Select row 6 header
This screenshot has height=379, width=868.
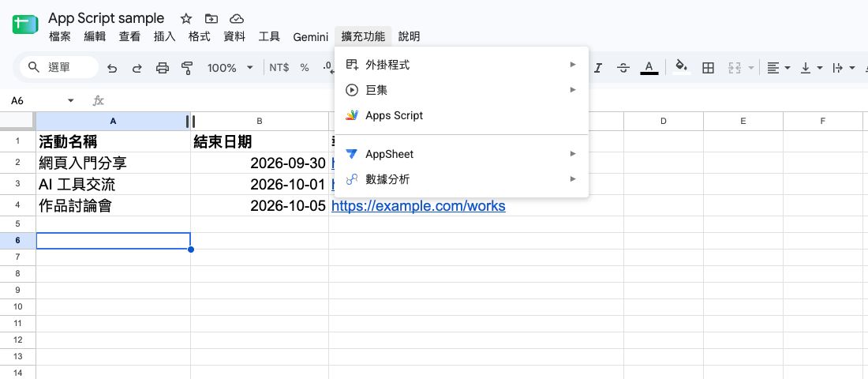(17, 241)
